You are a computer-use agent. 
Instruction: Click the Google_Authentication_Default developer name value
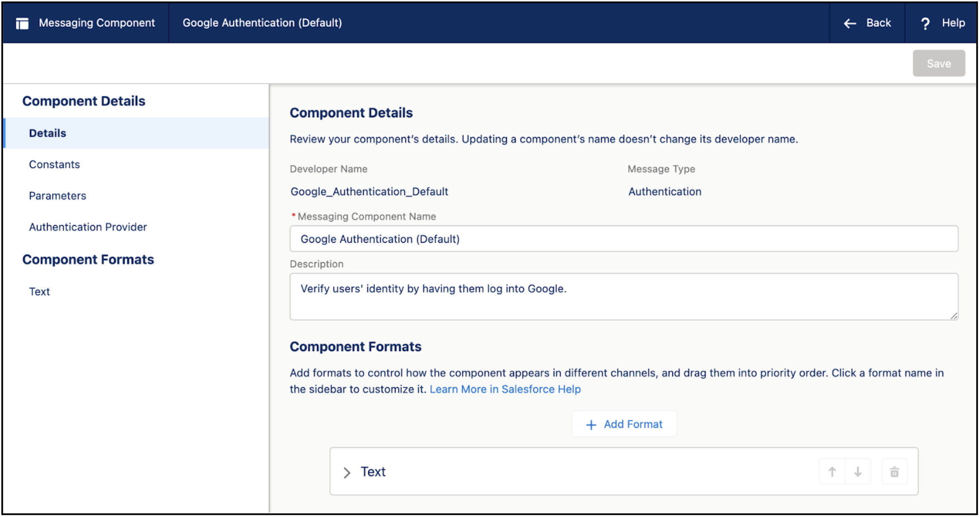[369, 192]
